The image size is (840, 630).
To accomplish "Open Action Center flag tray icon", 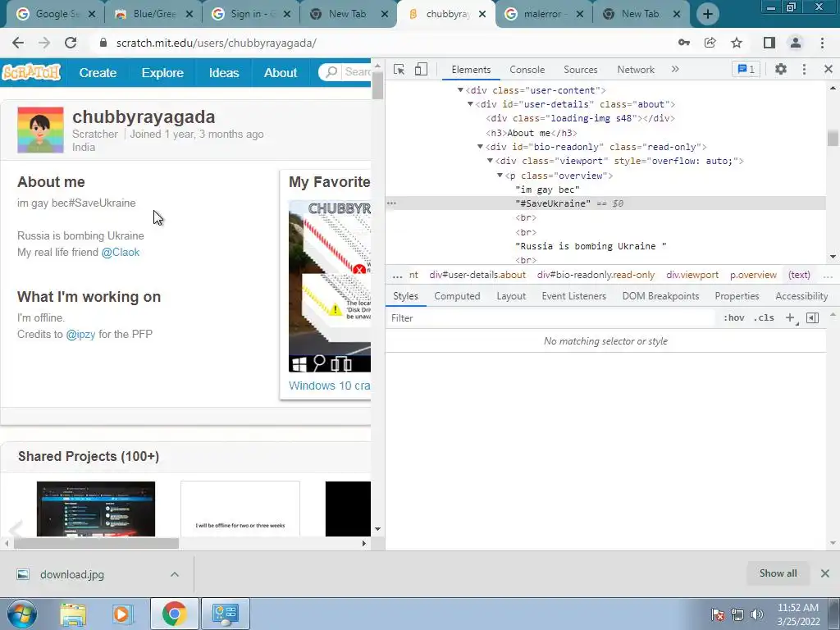I will (718, 614).
